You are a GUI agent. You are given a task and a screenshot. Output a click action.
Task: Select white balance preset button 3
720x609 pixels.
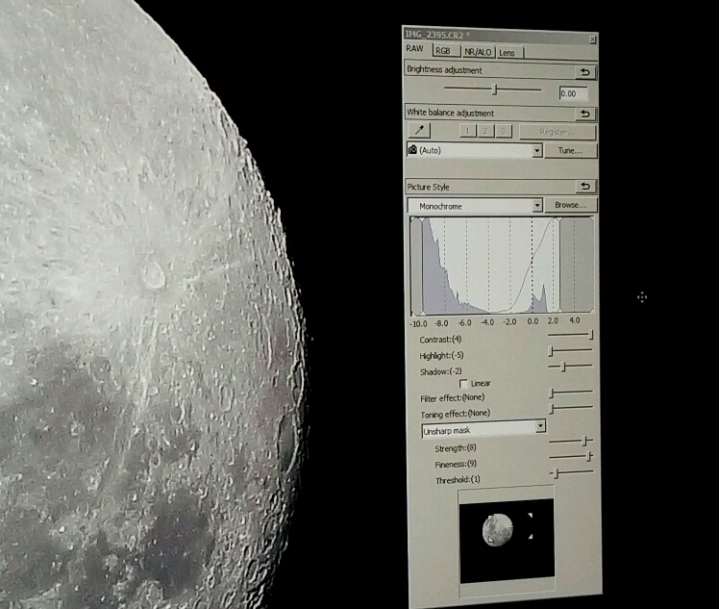pos(503,131)
